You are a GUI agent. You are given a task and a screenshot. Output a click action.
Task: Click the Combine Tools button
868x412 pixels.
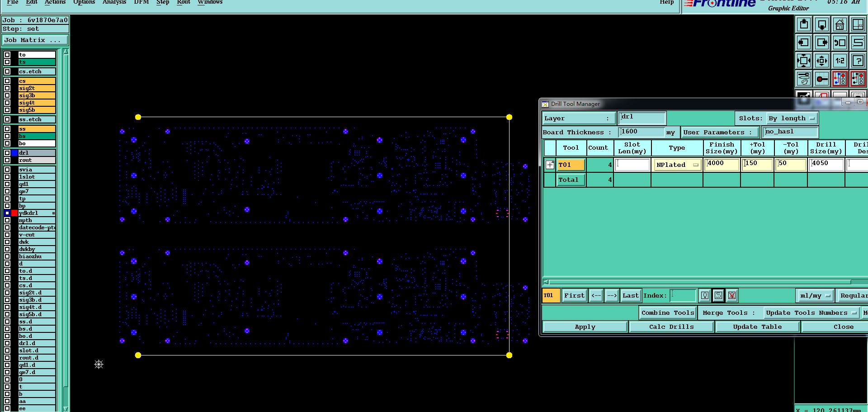coord(668,313)
